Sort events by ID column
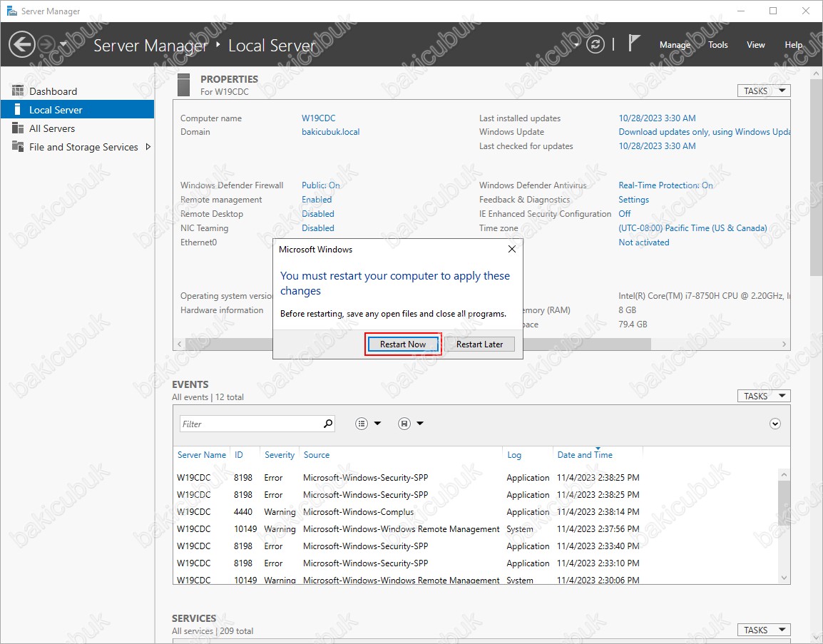823x644 pixels. pyautogui.click(x=239, y=455)
